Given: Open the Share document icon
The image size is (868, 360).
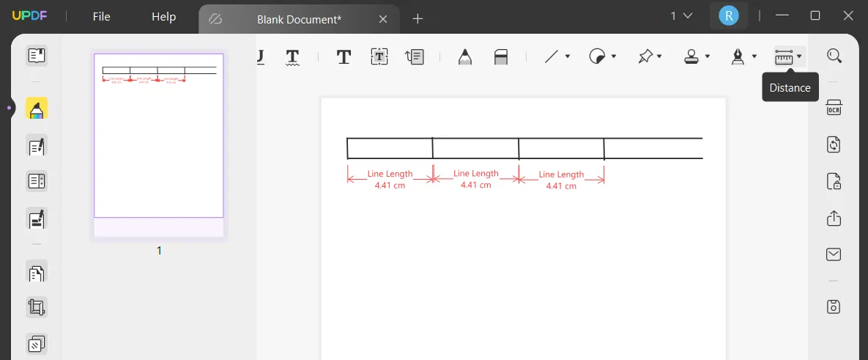Looking at the screenshot, I should point(834,218).
